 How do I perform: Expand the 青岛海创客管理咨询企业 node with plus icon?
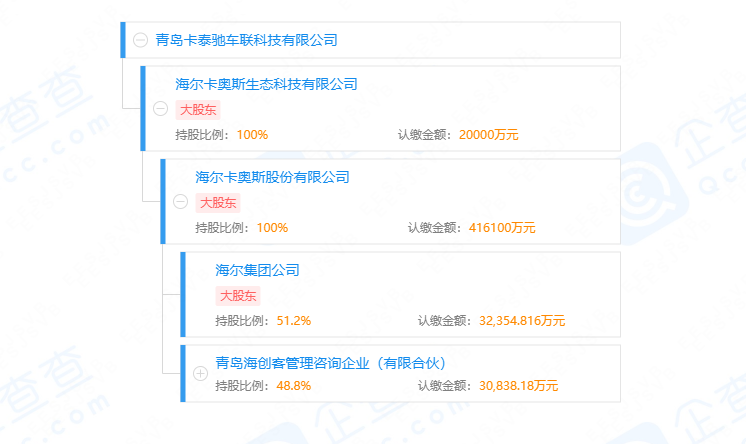pyautogui.click(x=200, y=374)
